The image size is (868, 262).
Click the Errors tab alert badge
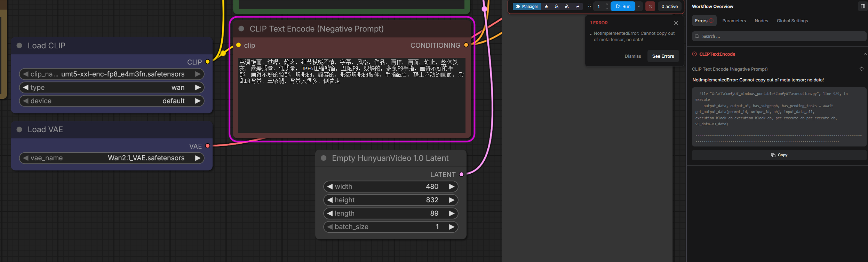click(x=711, y=21)
